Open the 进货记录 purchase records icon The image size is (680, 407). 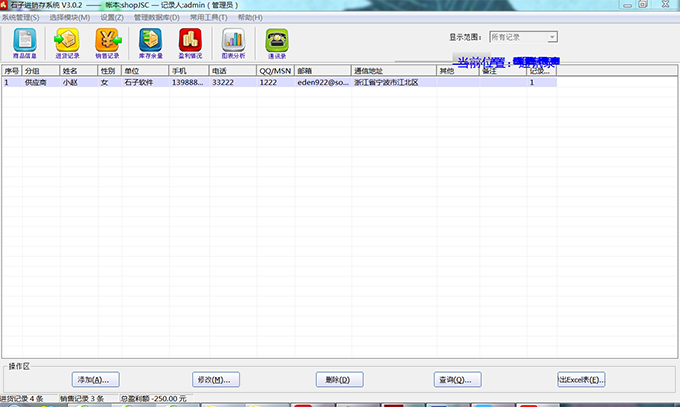66,42
